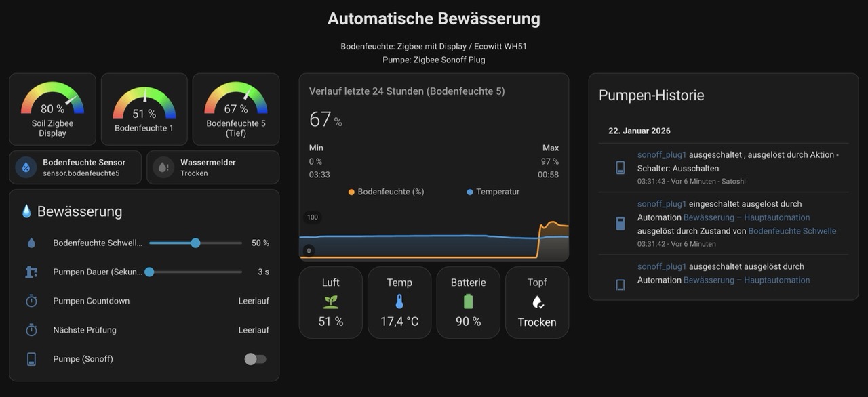Viewport: 868px width, 397px height.
Task: Open the Soil Zigbee Display gauge
Action: click(x=52, y=109)
